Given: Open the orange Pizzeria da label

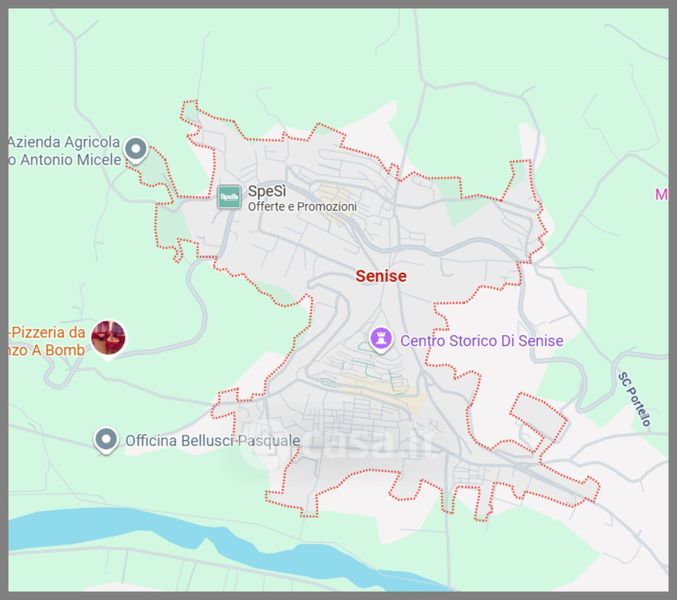Looking at the screenshot, I should [46, 331].
